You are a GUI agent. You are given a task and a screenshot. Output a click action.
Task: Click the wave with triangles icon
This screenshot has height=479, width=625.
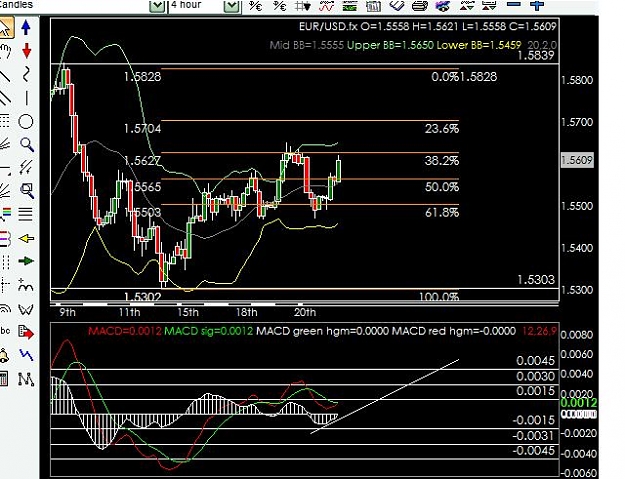coord(467,6)
